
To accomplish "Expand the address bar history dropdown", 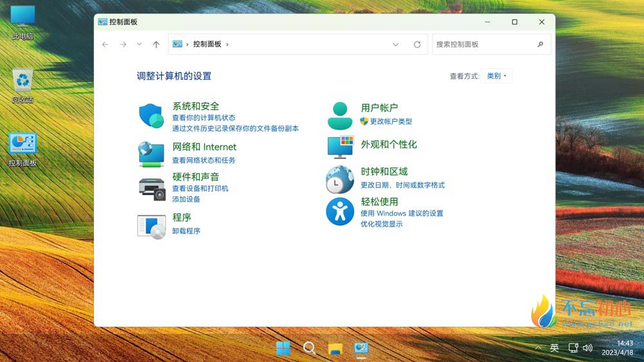I will (396, 44).
